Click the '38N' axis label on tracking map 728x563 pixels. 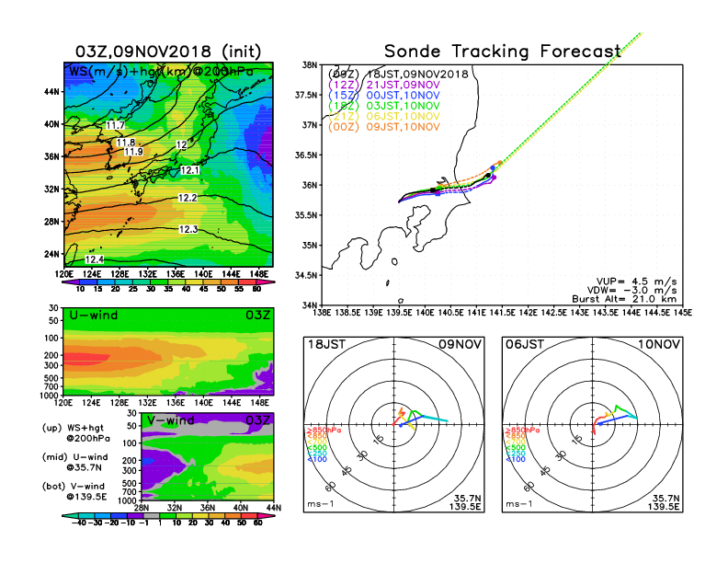[309, 64]
